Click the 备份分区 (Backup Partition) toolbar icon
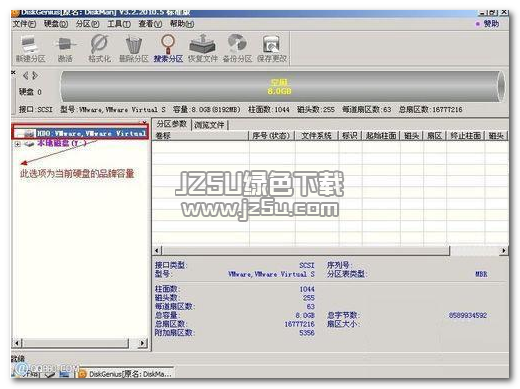520x389 pixels. pyautogui.click(x=237, y=49)
